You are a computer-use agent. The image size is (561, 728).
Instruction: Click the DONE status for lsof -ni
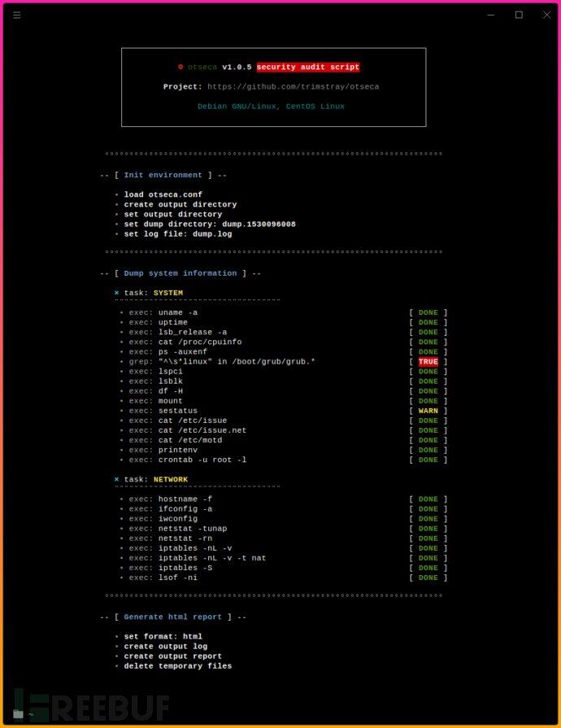click(428, 578)
